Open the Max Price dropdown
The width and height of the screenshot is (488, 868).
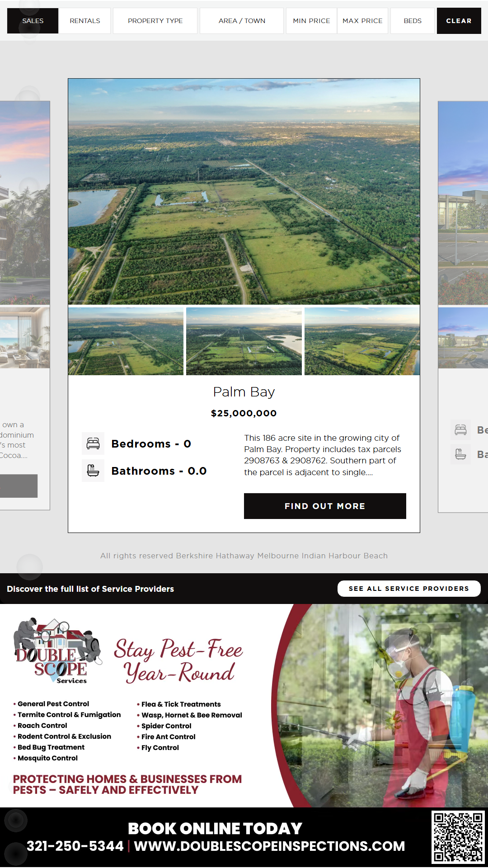pos(362,21)
